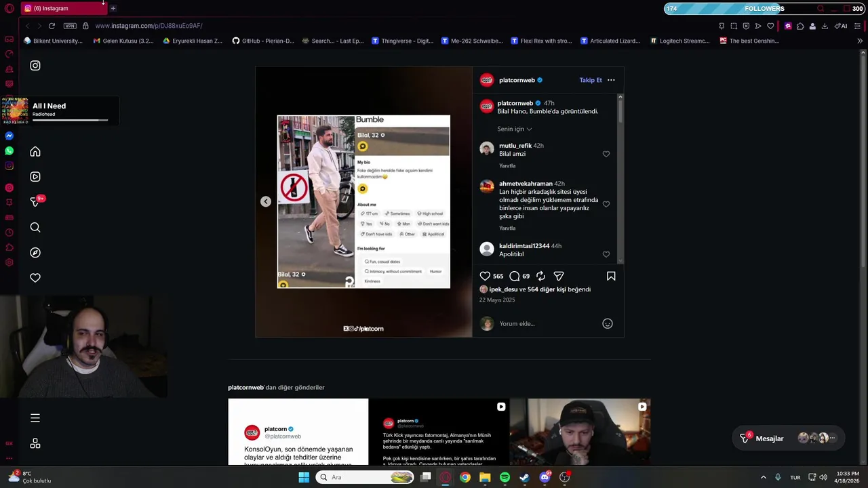868x488 pixels.
Task: Open Reels from Instagram sidebar
Action: [x=35, y=177]
